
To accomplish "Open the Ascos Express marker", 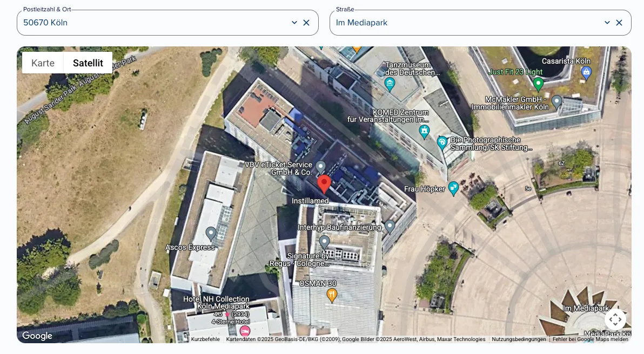I will (211, 234).
